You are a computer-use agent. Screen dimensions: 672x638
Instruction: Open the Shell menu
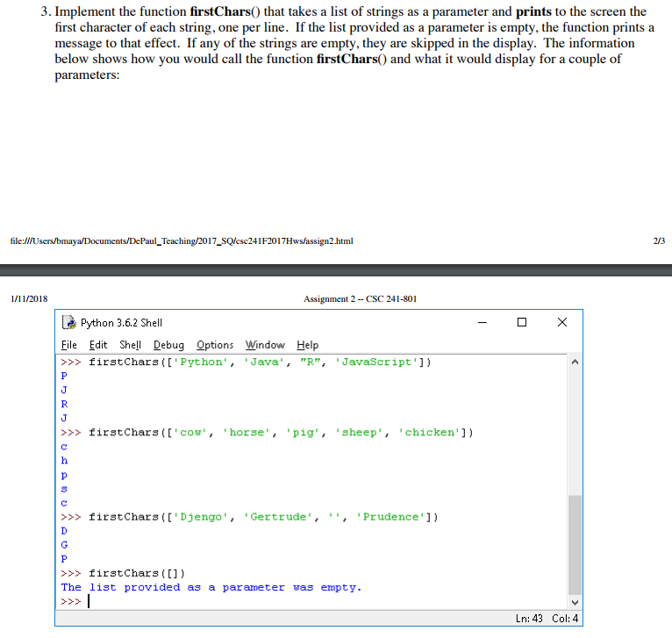click(x=131, y=345)
